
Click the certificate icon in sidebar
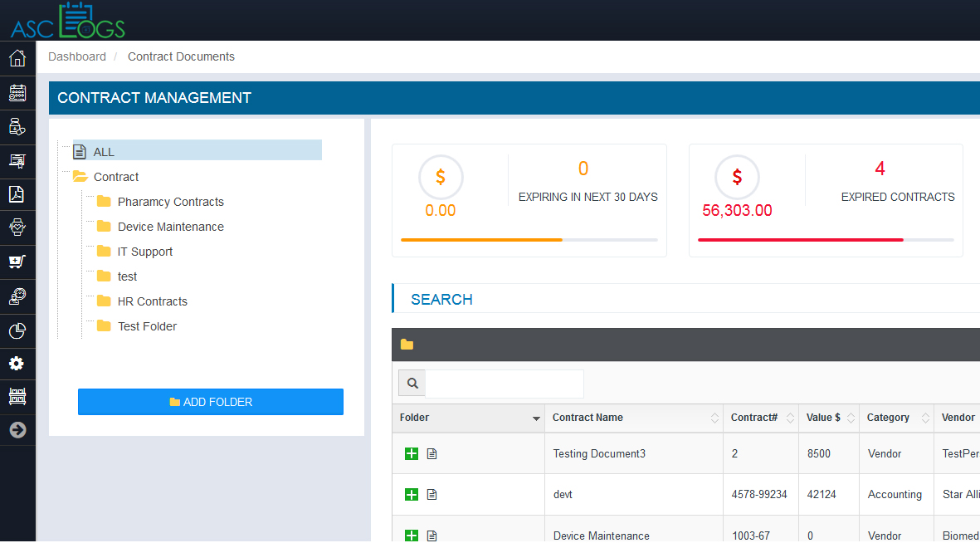point(17,161)
